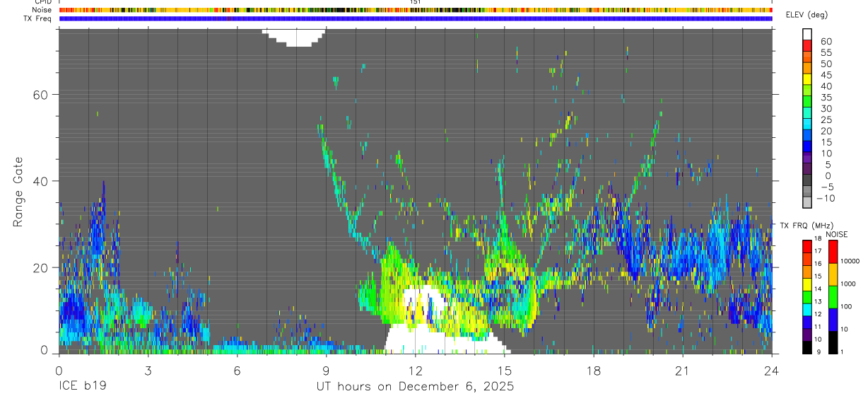Click x-axis tick label '9' under the plot

point(326,371)
